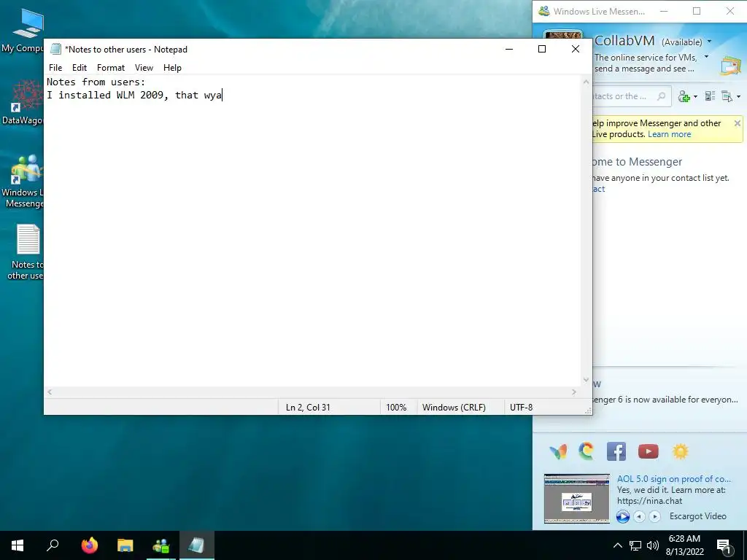Maximize the Notepad window

542,49
